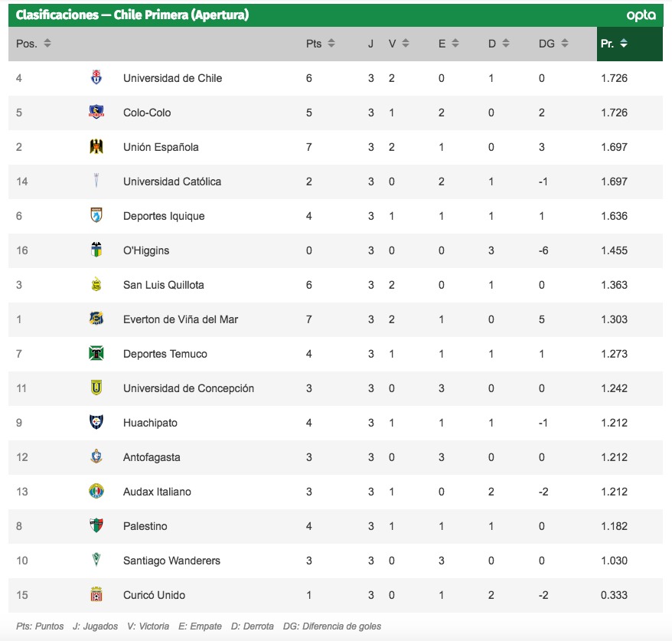Click the Deportes Temuco badge icon
This screenshot has width=672, height=641.
[96, 353]
